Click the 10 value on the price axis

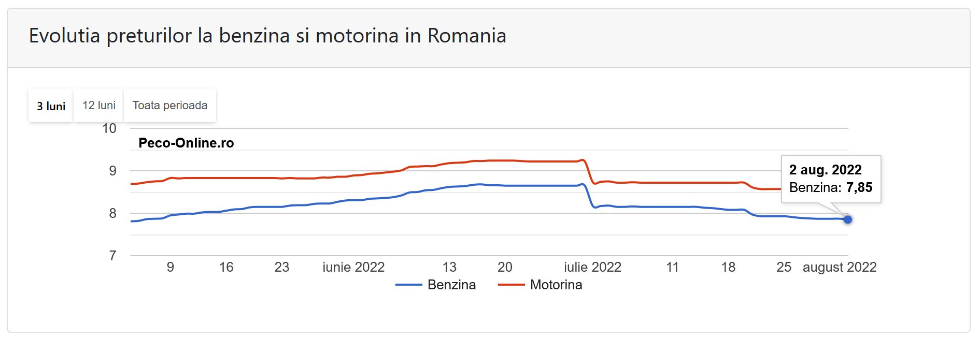(x=109, y=128)
